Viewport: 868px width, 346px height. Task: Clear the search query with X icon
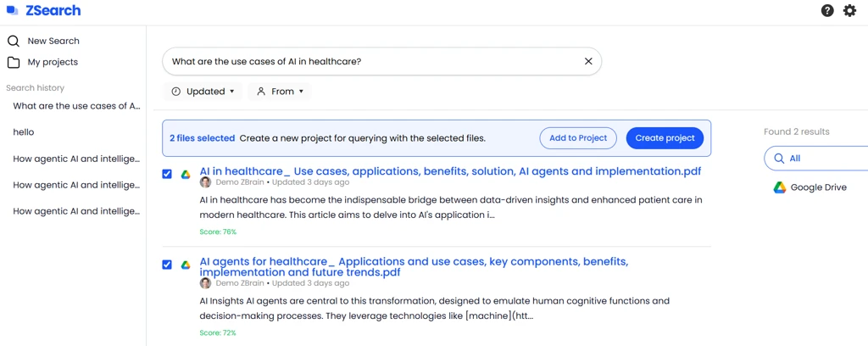[x=588, y=61]
